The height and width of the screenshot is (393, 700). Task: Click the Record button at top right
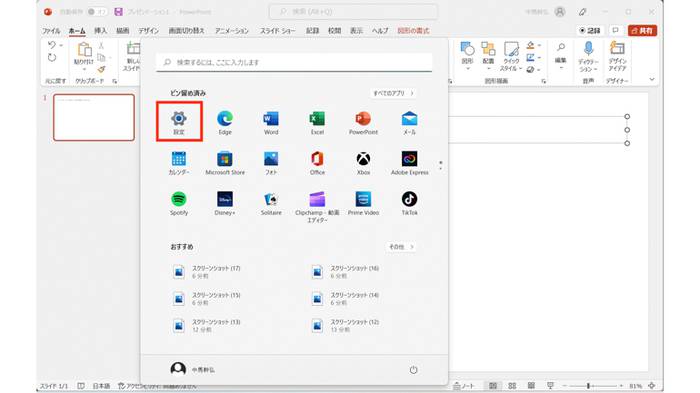[x=590, y=30]
